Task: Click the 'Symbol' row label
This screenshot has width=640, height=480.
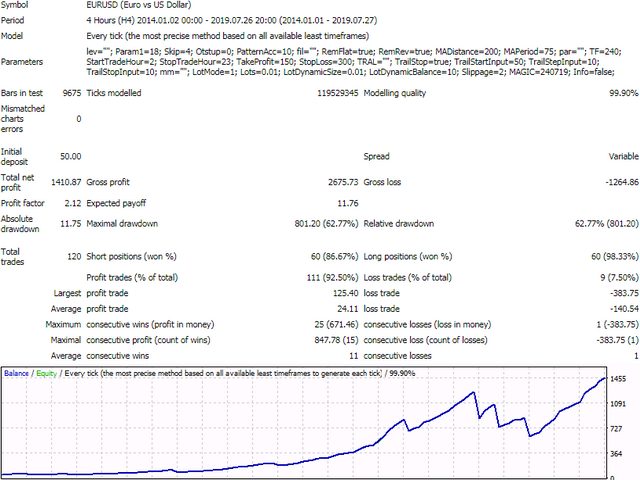Action: tap(14, 5)
